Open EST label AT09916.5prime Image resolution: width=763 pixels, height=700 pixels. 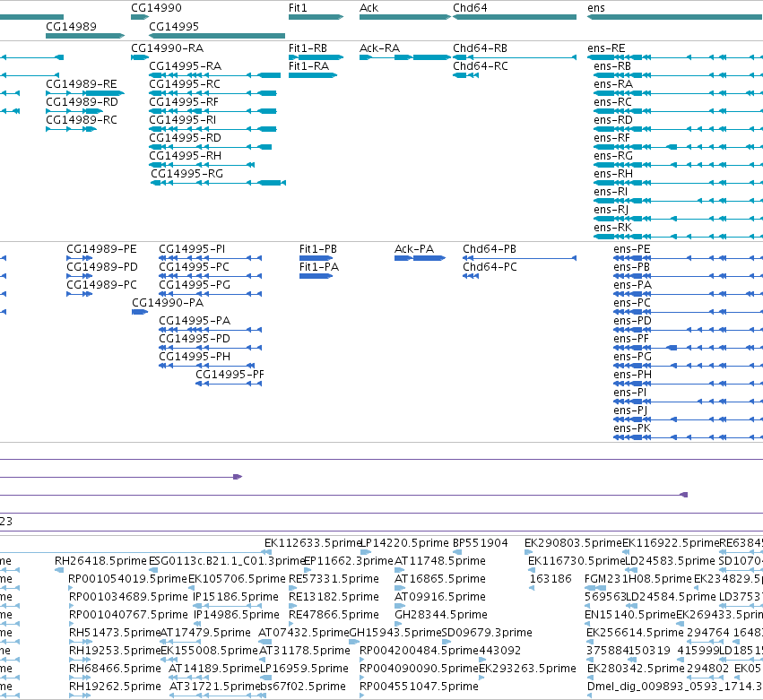tap(440, 597)
